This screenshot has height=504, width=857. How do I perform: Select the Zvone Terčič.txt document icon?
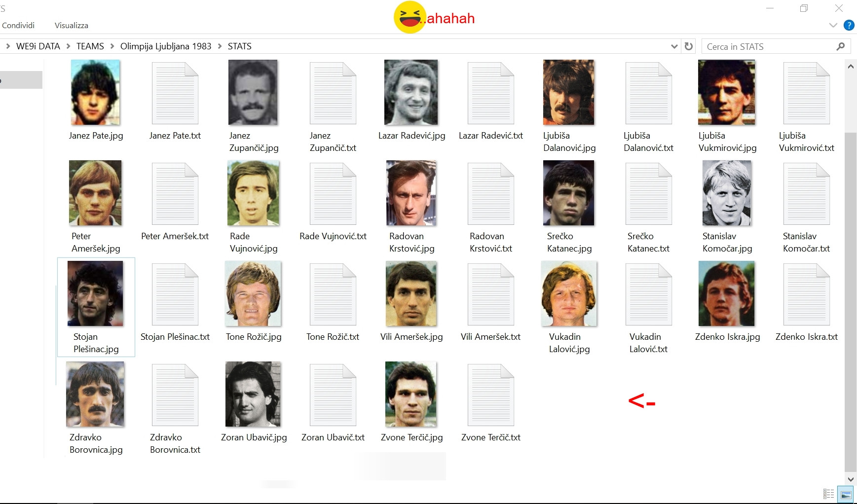point(491,395)
